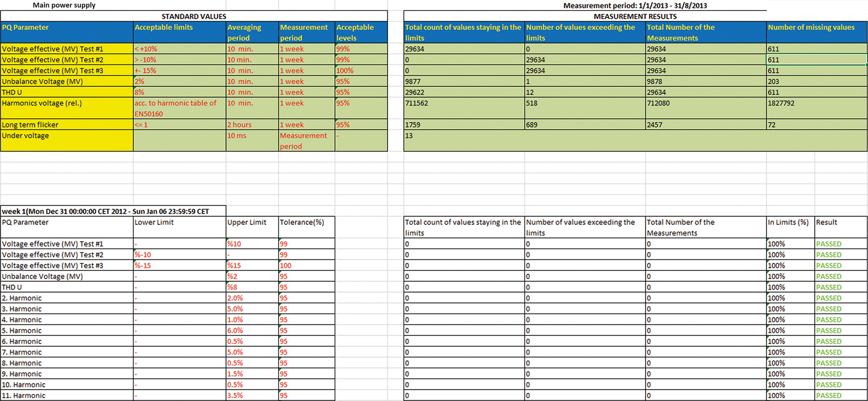
Task: Select the '%-10' lower limit cell
Action: tap(180, 255)
